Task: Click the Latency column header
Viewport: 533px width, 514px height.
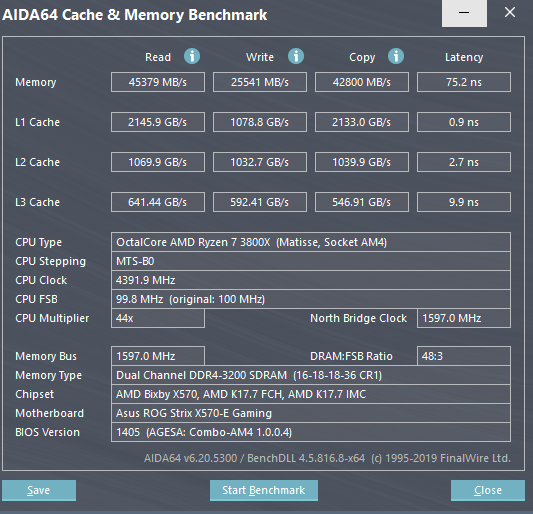Action: click(464, 57)
